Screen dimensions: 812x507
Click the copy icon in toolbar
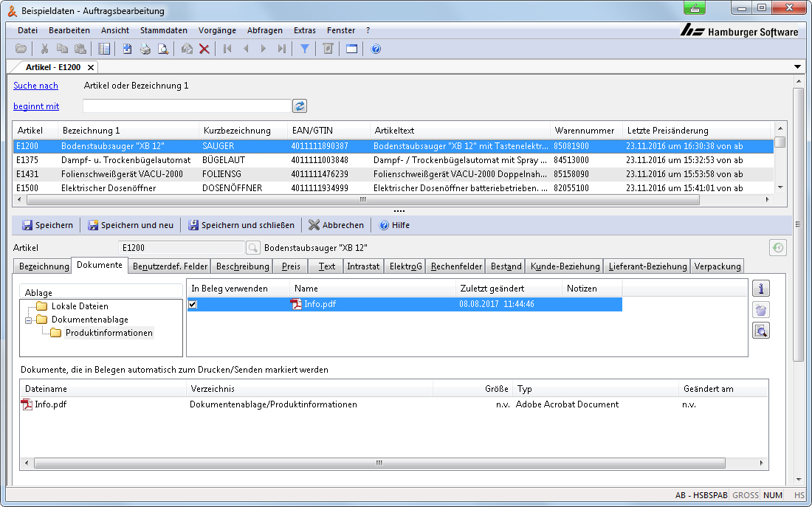(62, 49)
